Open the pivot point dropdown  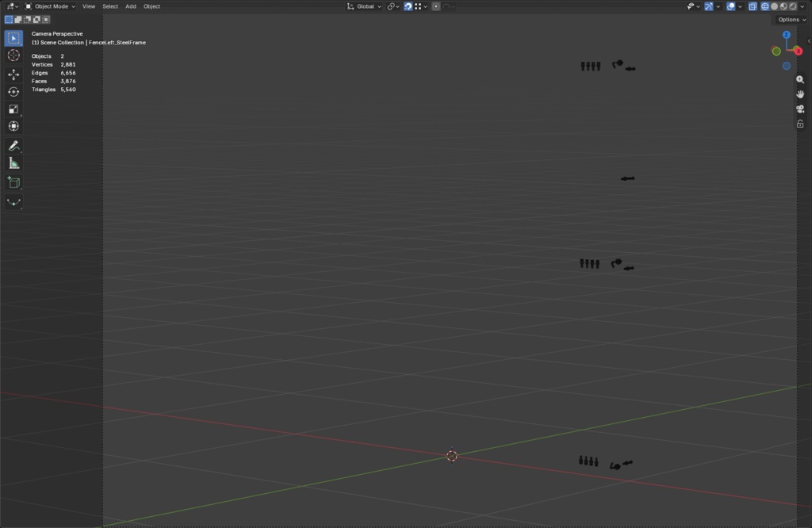pyautogui.click(x=393, y=6)
